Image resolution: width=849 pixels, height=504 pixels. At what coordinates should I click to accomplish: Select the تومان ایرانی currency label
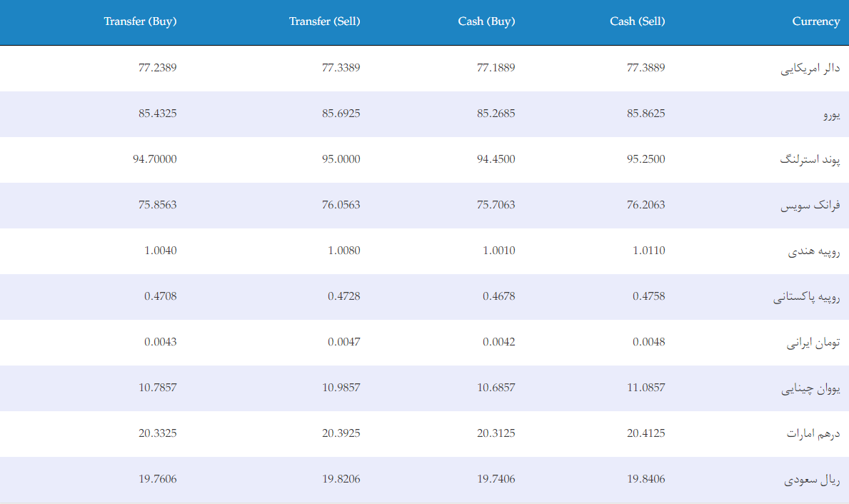813,343
